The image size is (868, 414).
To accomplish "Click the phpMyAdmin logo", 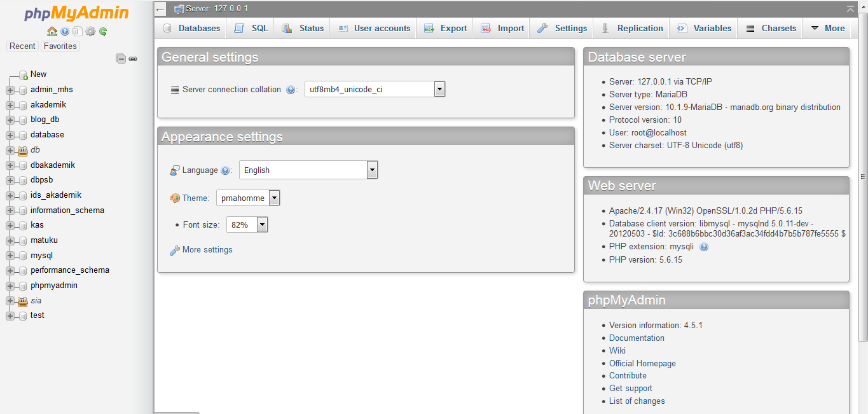I will point(77,13).
